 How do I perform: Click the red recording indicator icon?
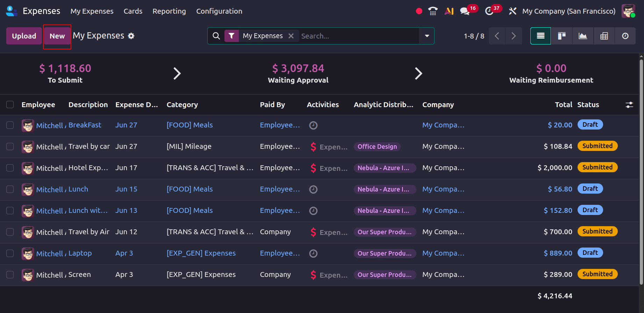pos(419,11)
